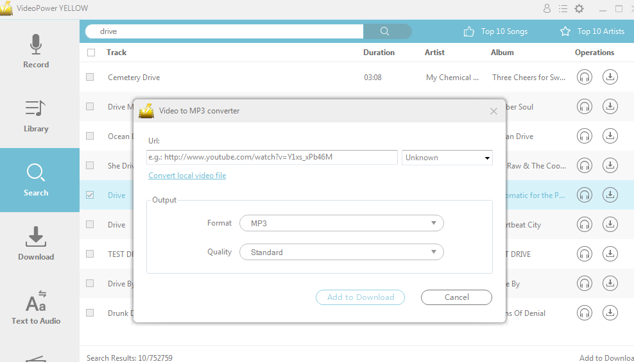Preview the Drive By track
The height and width of the screenshot is (364, 634).
[584, 283]
